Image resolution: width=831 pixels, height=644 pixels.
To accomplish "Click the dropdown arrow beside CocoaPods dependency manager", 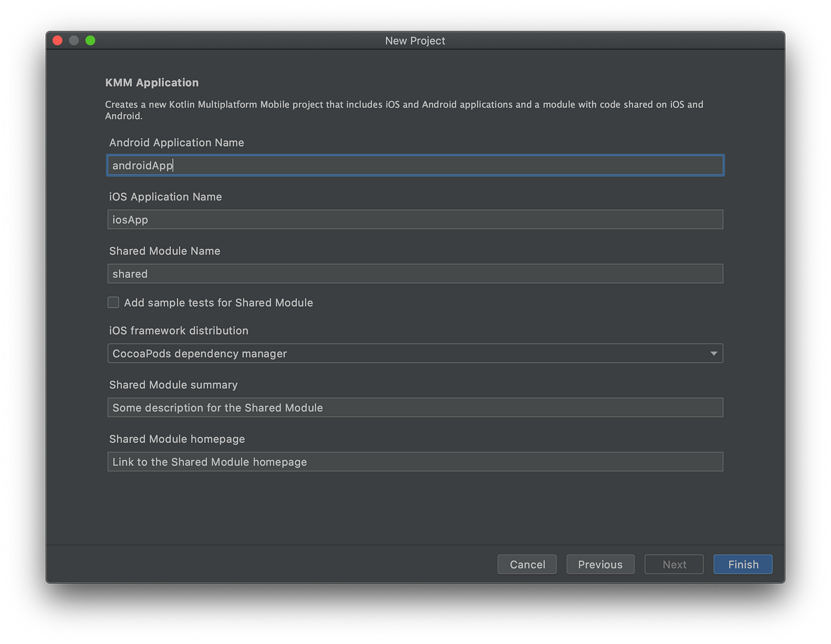I will click(713, 353).
